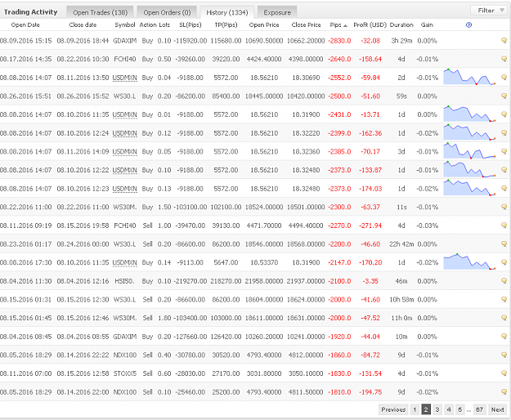The height and width of the screenshot is (420, 511).
Task: Switch to Open Orders (0) tab
Action: 167,12
